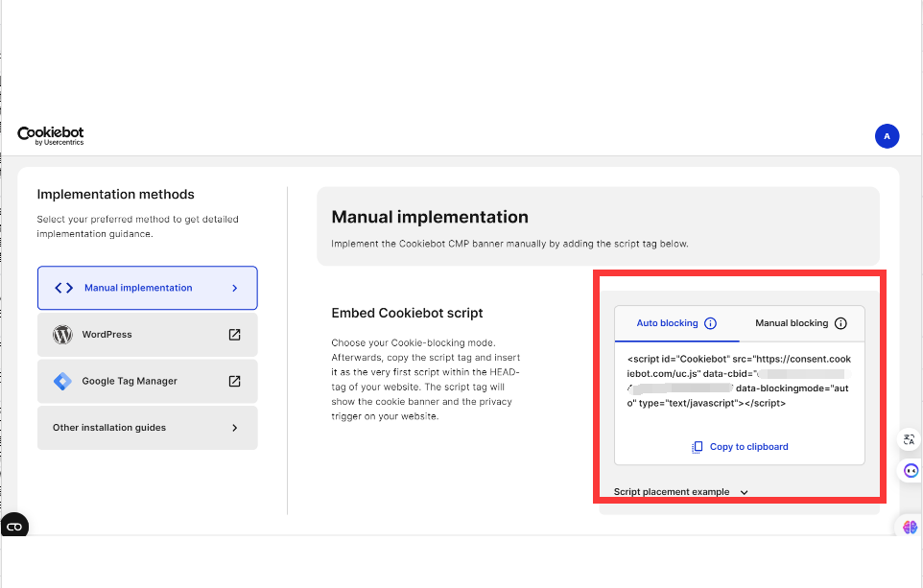
Task: Click the external link icon beside WordPress
Action: [234, 335]
